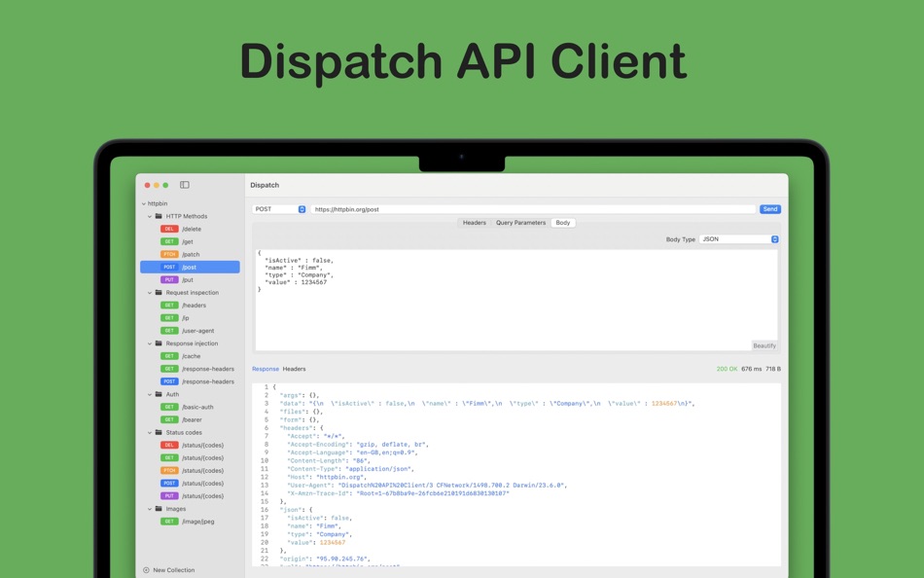This screenshot has width=924, height=578.
Task: Click the 676 ms response time
Action: (751, 369)
